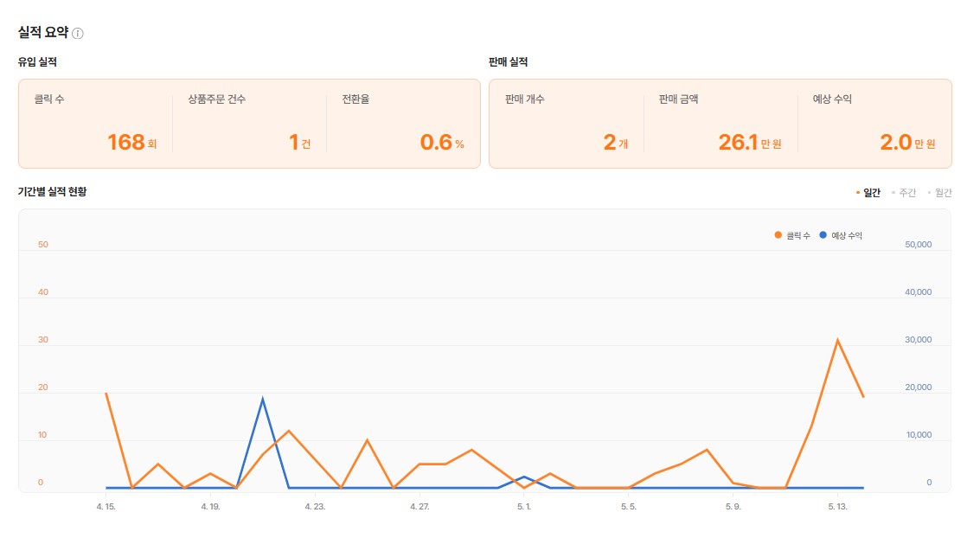This screenshot has width=980, height=538.
Task: Click the left axis value 50
Action: (x=42, y=244)
